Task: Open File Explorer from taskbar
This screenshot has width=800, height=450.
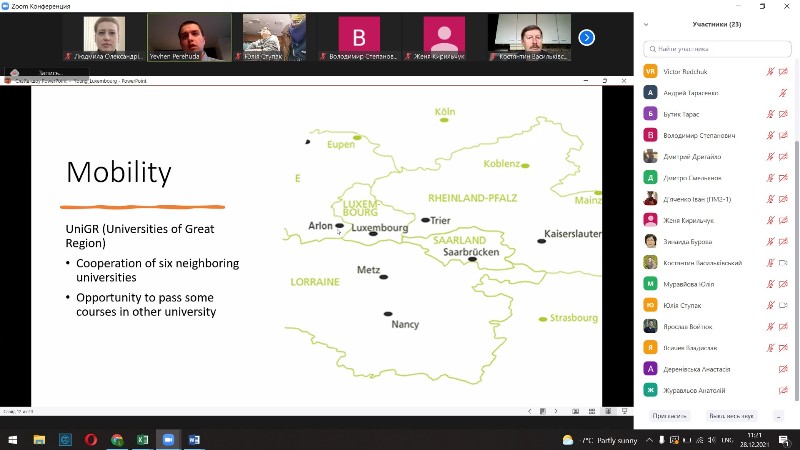Action: point(39,439)
